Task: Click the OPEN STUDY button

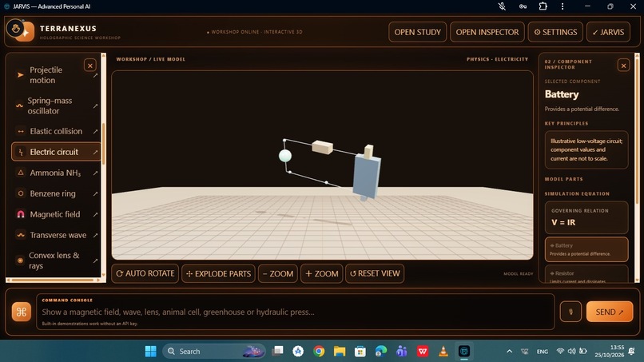Action: (x=417, y=32)
